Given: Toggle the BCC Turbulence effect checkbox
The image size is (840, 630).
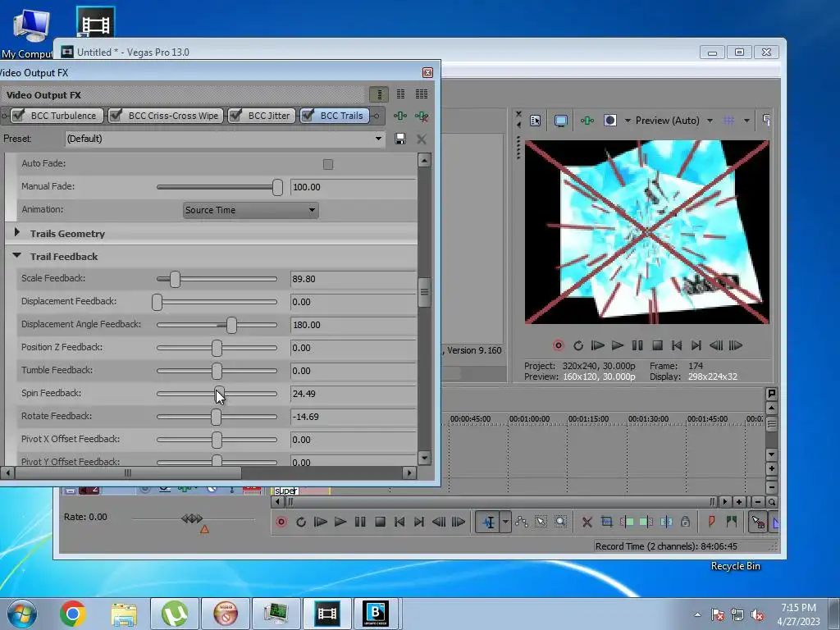Looking at the screenshot, I should [18, 115].
